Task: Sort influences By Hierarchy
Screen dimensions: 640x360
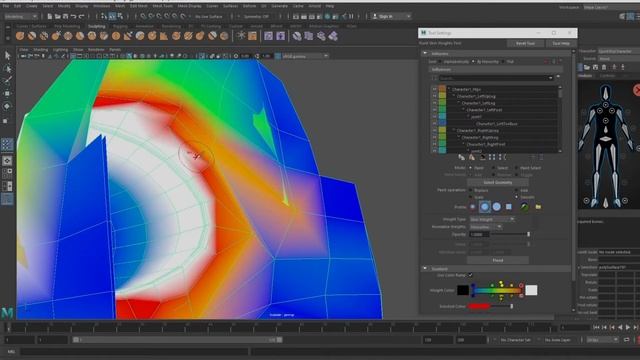Action: click(x=473, y=62)
